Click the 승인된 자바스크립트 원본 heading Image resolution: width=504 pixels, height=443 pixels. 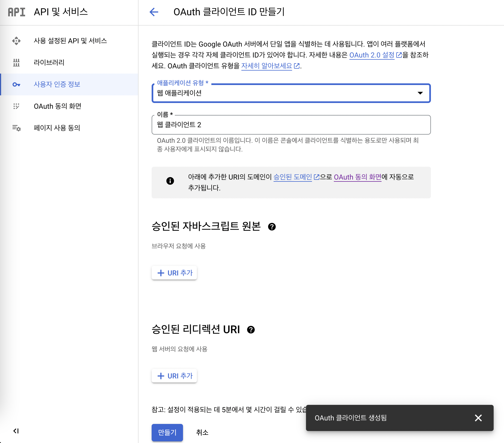tap(206, 226)
